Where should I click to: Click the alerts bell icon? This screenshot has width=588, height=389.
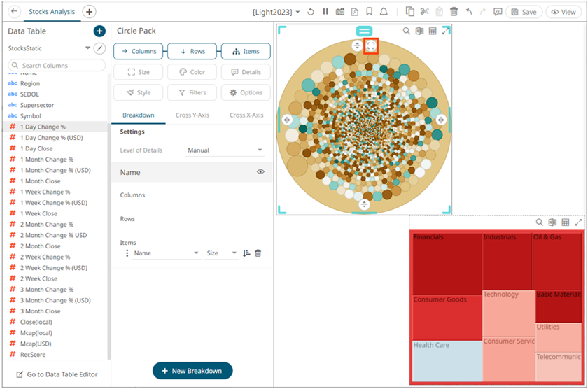384,12
